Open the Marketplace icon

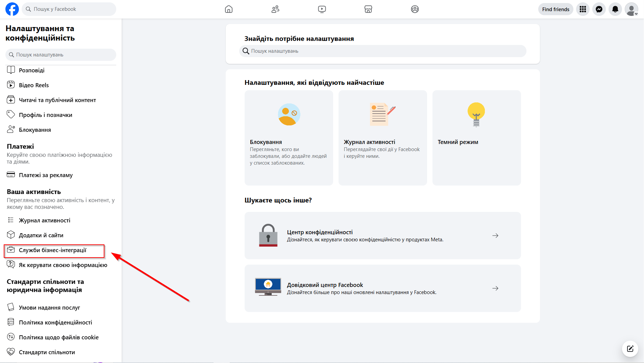(368, 9)
